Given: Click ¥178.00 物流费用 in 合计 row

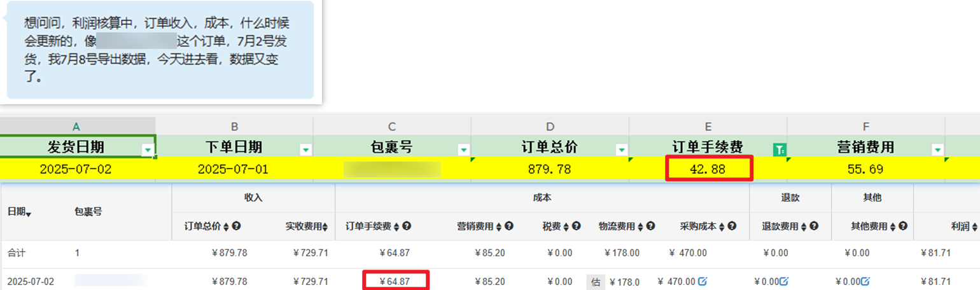Looking at the screenshot, I should tap(622, 253).
